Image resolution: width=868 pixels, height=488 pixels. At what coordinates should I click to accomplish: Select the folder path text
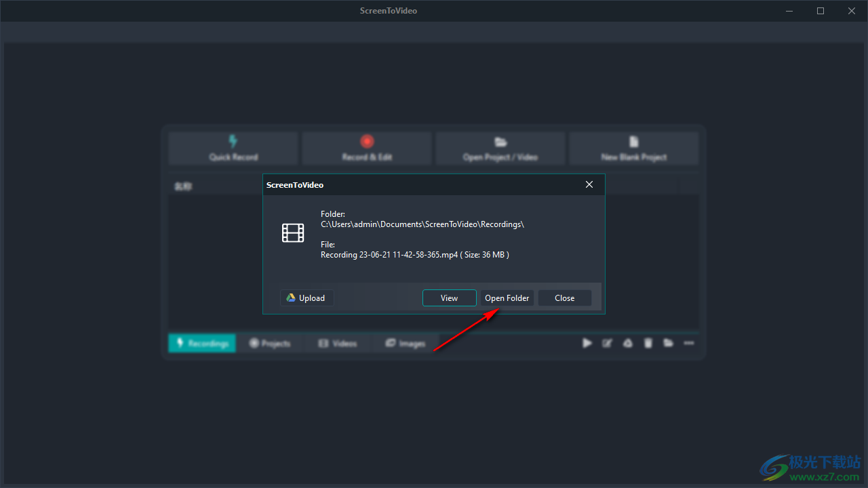tap(422, 224)
